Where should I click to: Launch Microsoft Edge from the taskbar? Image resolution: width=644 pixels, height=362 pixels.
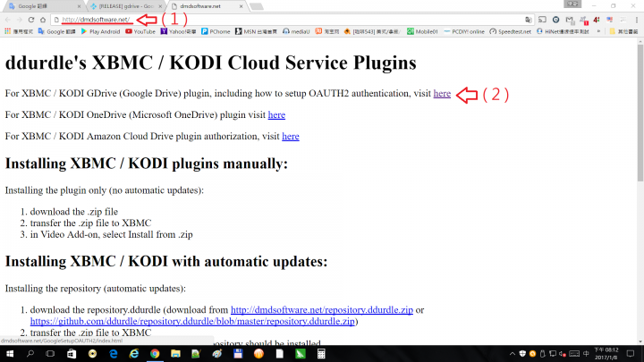click(114, 354)
